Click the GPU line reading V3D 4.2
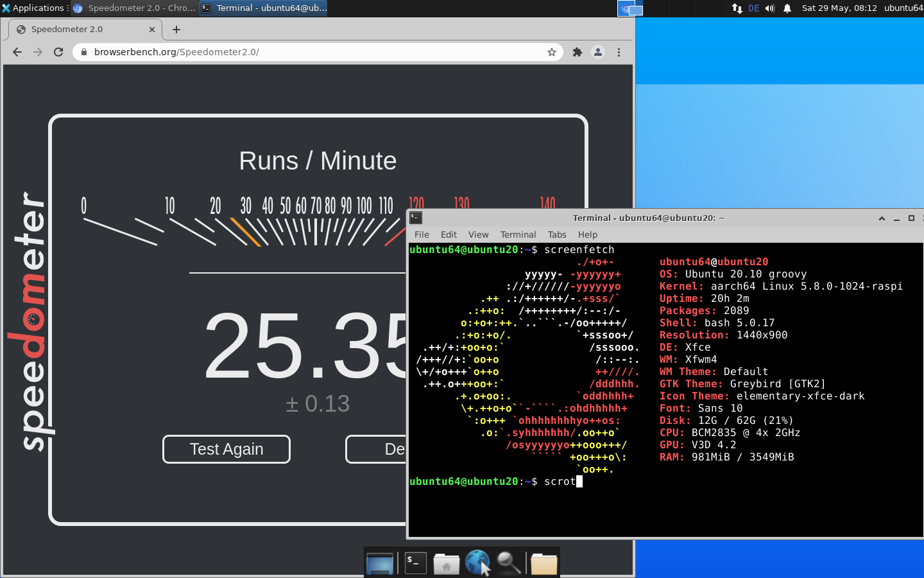The width and height of the screenshot is (924, 578). pyautogui.click(x=697, y=445)
